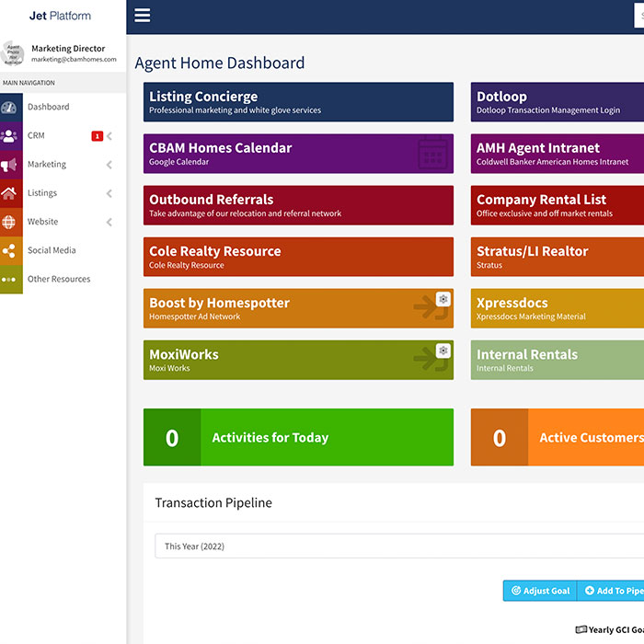Image resolution: width=644 pixels, height=644 pixels.
Task: Click the Website globe icon
Action: pos(10,222)
